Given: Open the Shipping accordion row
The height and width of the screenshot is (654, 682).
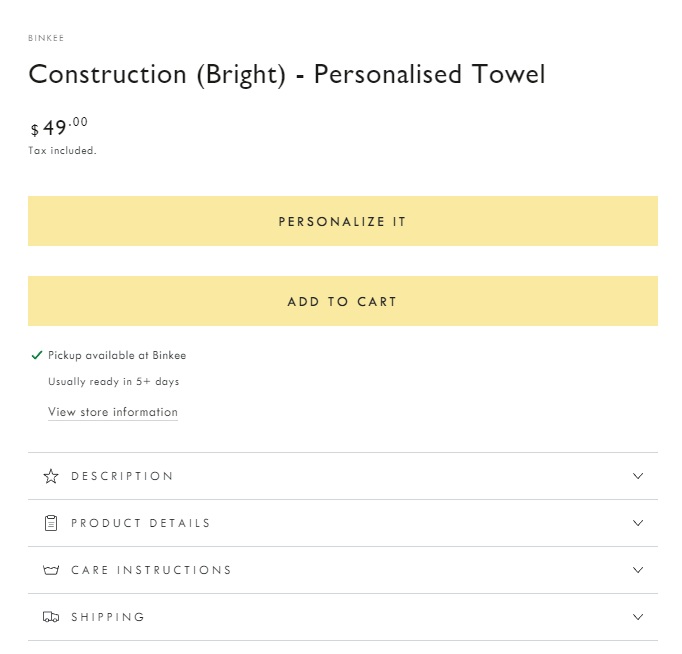Looking at the screenshot, I should [343, 617].
